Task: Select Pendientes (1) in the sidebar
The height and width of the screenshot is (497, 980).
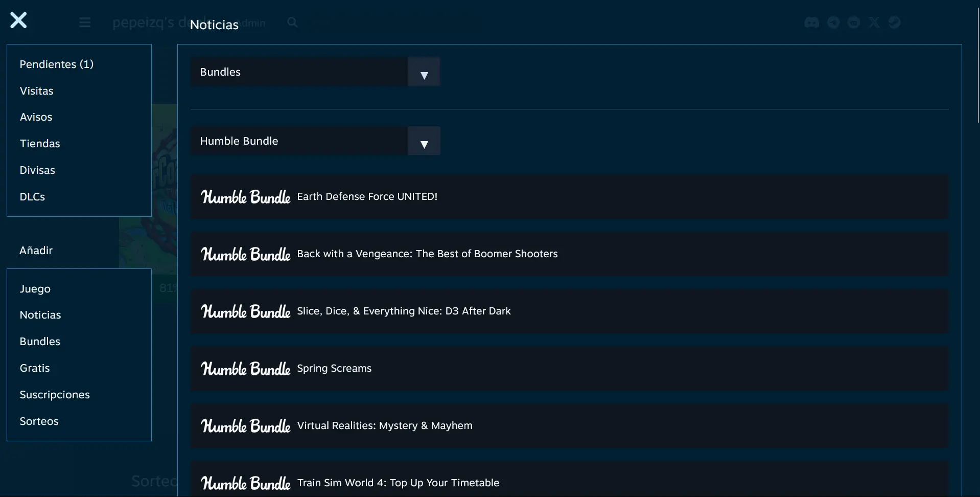Action: [x=56, y=64]
